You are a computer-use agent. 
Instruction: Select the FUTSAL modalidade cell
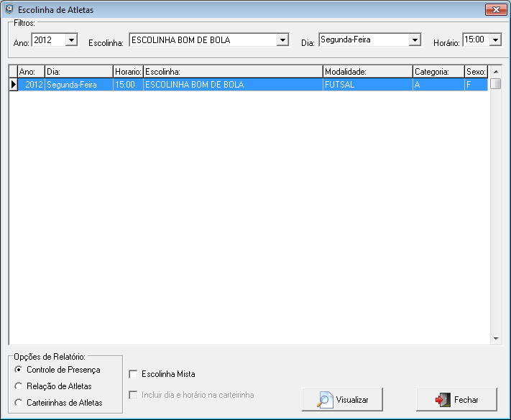tap(367, 85)
